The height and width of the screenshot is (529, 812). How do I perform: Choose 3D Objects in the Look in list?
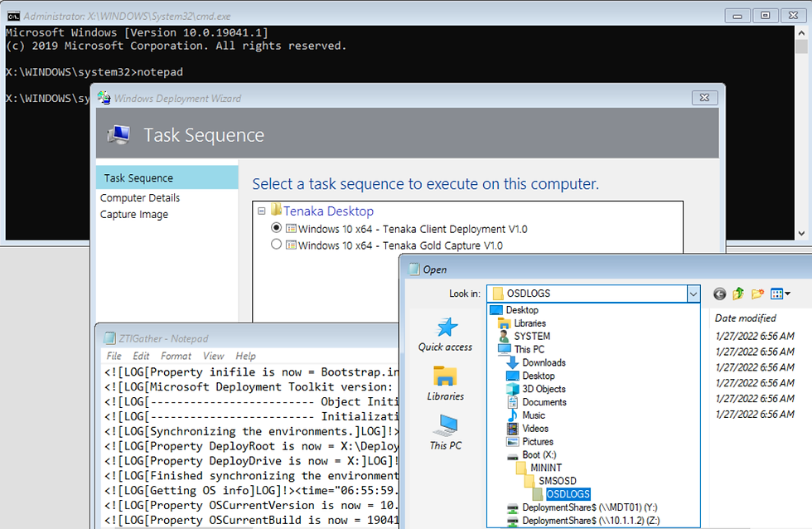544,389
